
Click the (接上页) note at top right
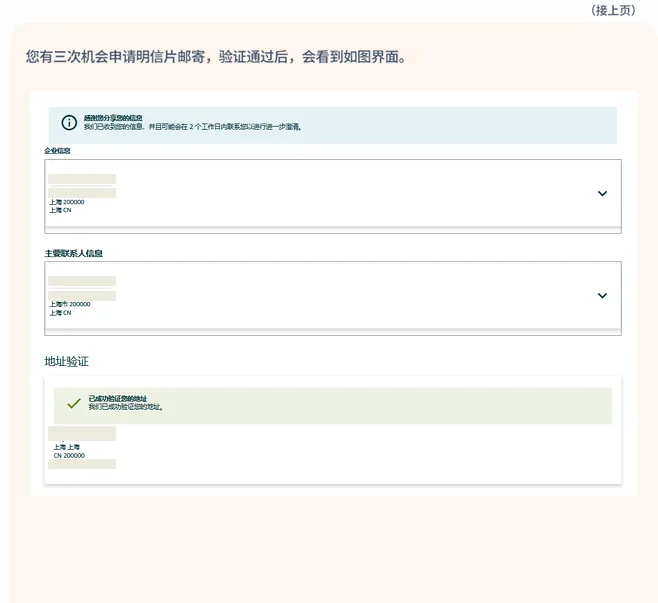(613, 10)
